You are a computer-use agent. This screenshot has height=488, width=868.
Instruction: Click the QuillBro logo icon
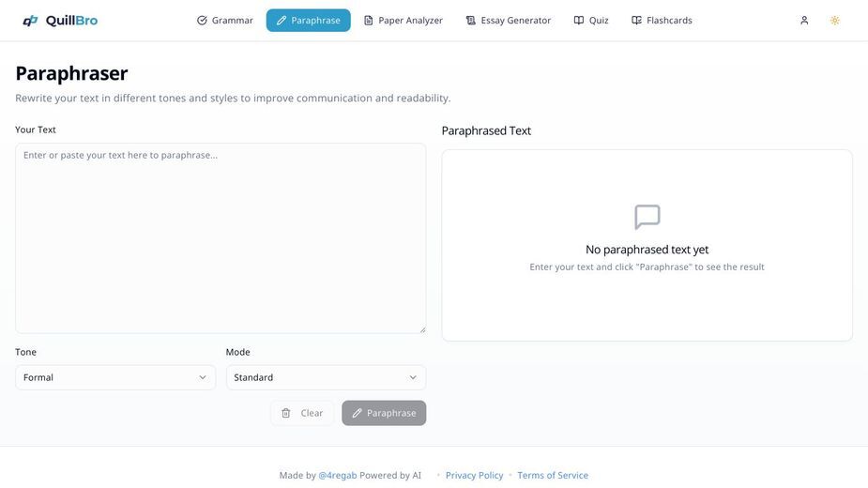click(x=30, y=21)
